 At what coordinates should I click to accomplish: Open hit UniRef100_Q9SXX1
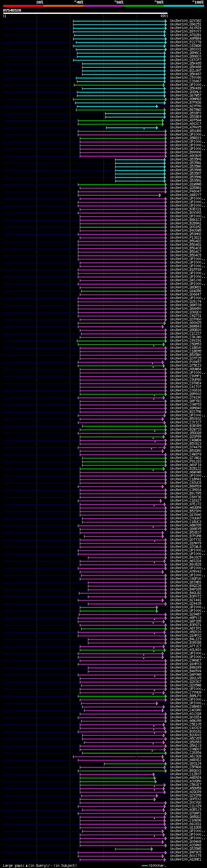(x=186, y=49)
